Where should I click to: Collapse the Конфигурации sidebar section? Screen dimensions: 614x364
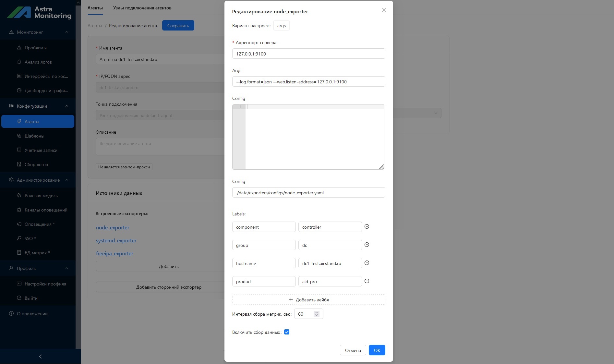click(x=67, y=106)
